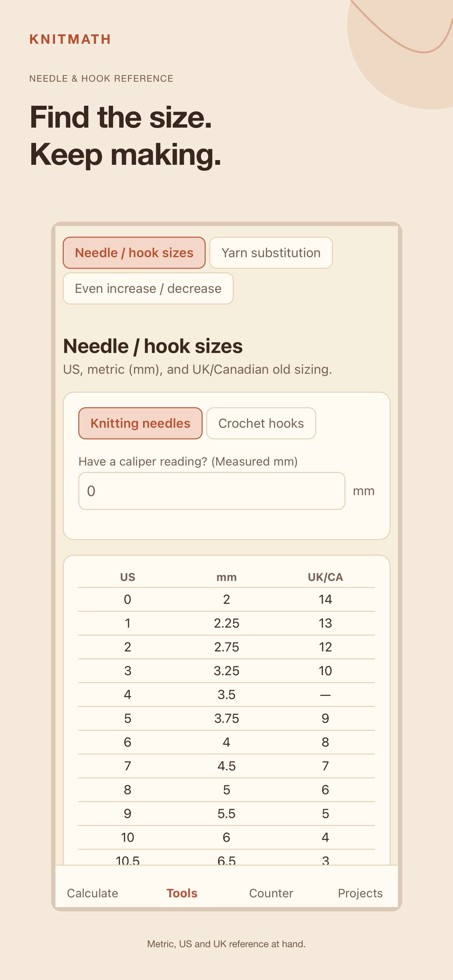Image resolution: width=453 pixels, height=980 pixels.
Task: Focus the Measured mm caliper input
Action: pyautogui.click(x=212, y=491)
